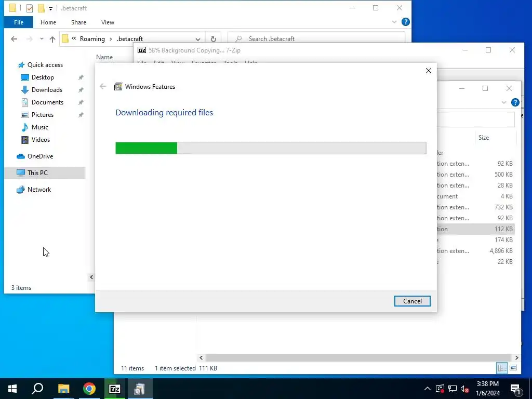
Task: Select Quick access in the navigation pane
Action: (45, 65)
